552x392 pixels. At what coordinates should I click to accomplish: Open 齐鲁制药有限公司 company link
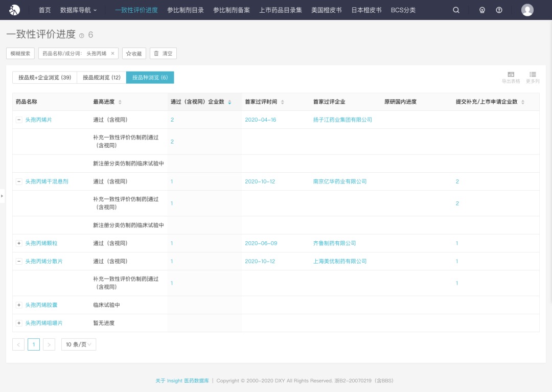click(x=334, y=243)
